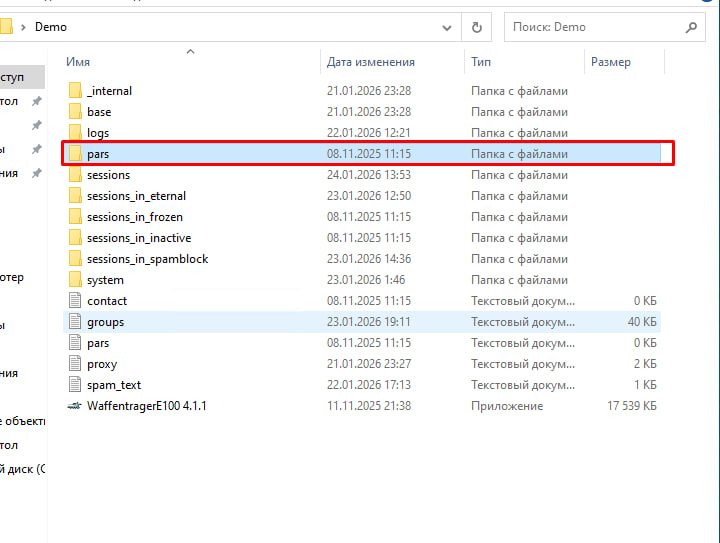This screenshot has width=720, height=543.
Task: Click Demo in the address breadcrumb
Action: pos(51,27)
